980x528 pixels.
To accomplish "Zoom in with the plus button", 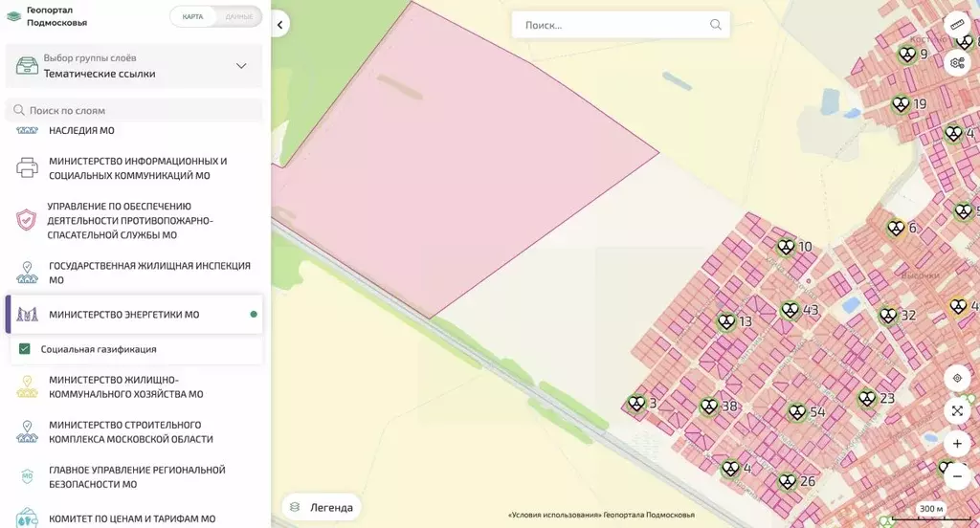I will (957, 444).
